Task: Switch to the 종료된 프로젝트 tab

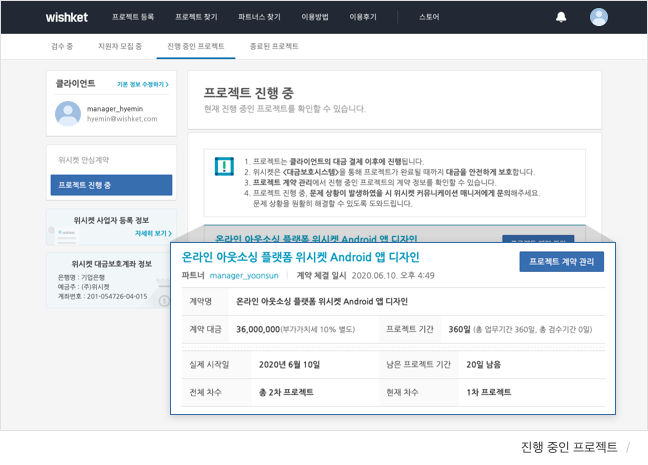Action: (274, 46)
